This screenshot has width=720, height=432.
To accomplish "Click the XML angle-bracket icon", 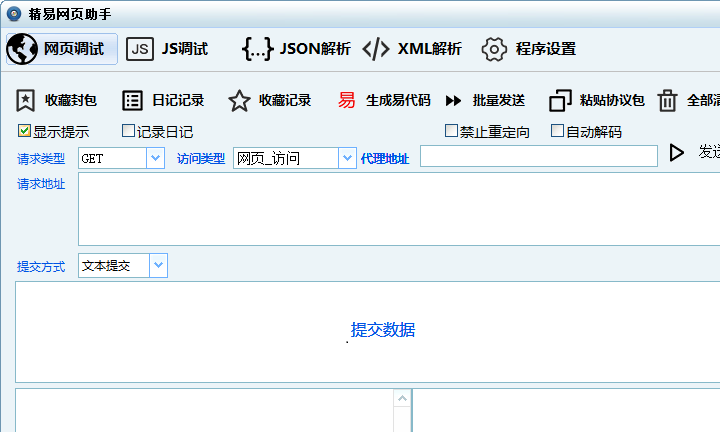I will click(x=376, y=49).
